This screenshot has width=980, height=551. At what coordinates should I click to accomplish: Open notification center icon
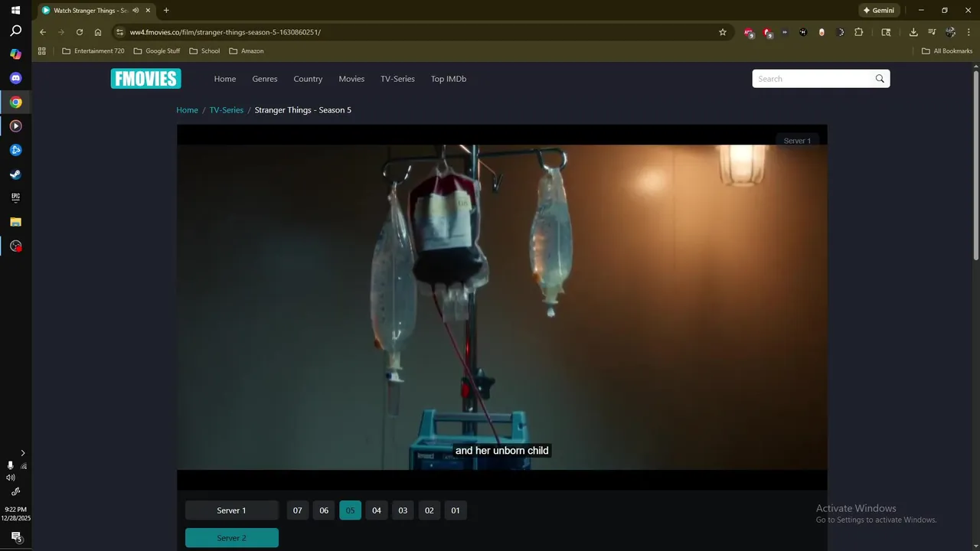coord(15,537)
